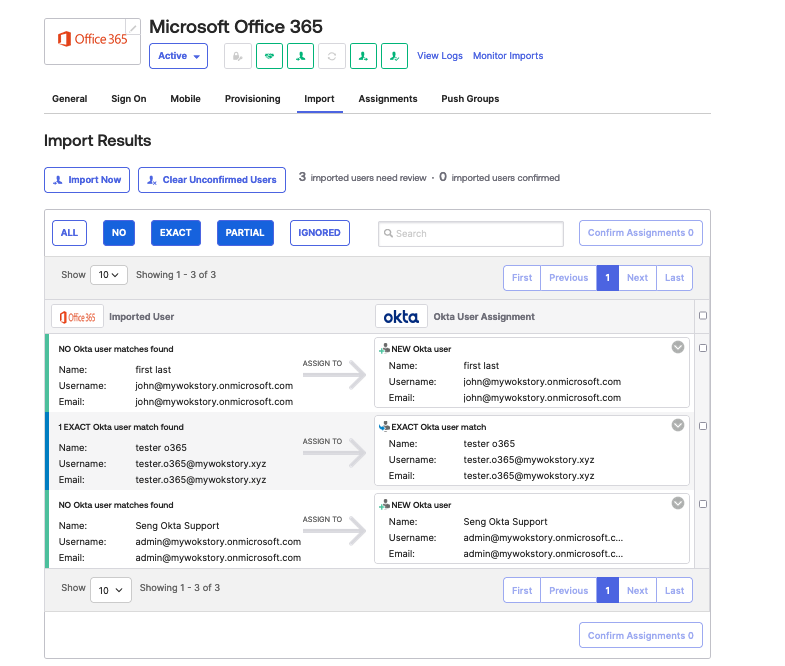The width and height of the screenshot is (785, 666).
Task: Select page 1 in the bottom pagination
Action: click(608, 590)
